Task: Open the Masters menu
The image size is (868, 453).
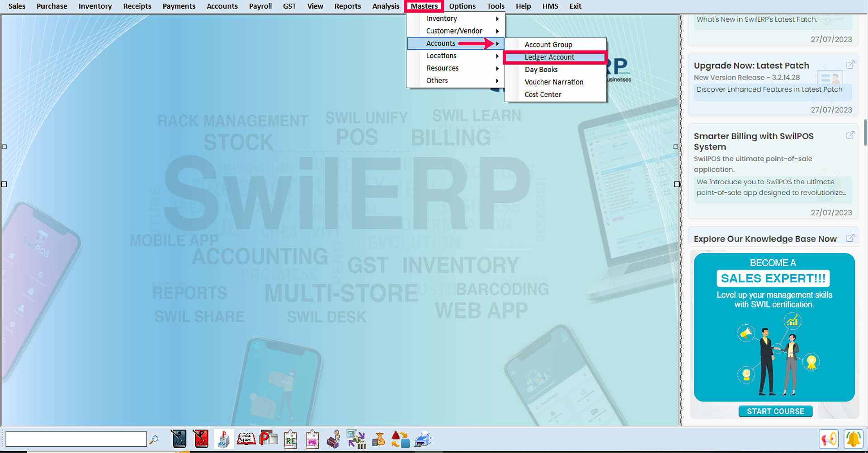Action: coord(424,6)
